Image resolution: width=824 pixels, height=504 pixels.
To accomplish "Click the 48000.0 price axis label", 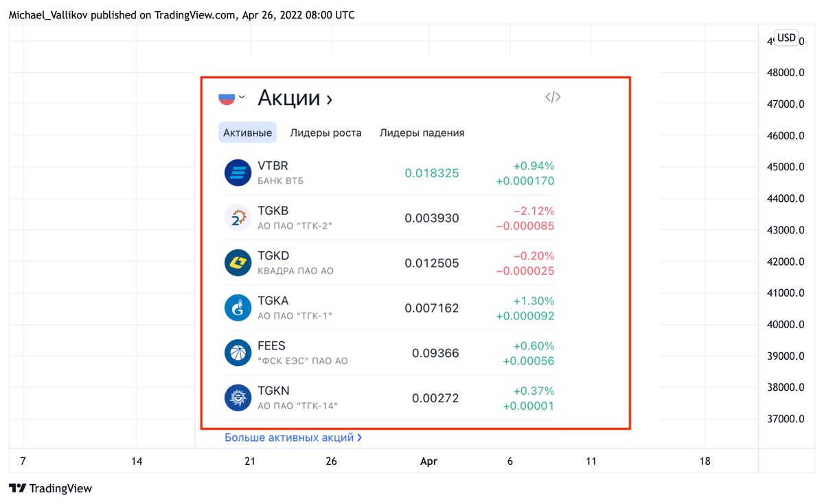I will pos(786,73).
